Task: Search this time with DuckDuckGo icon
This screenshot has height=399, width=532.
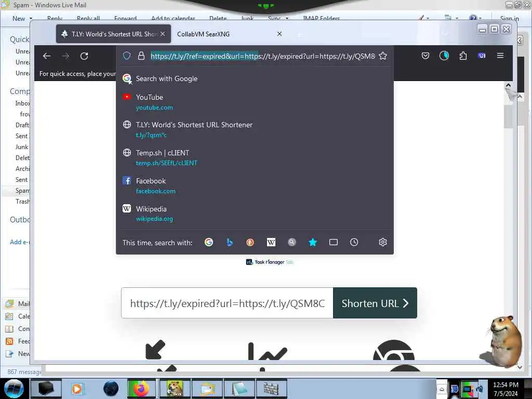Action: tap(250, 242)
